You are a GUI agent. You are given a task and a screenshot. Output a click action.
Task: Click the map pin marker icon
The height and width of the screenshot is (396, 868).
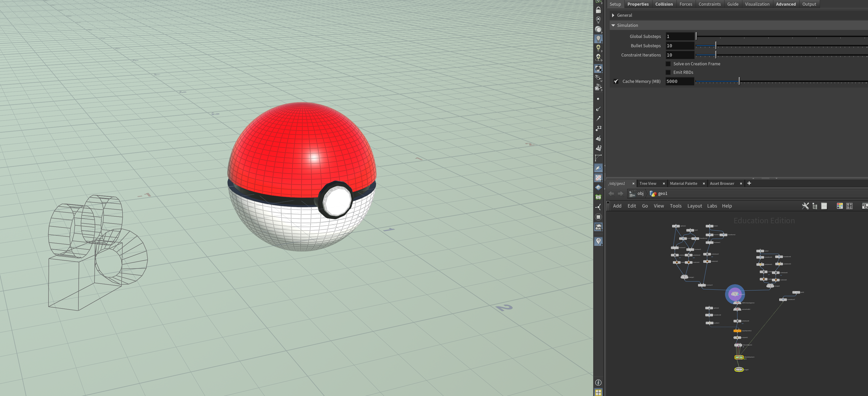click(x=598, y=241)
